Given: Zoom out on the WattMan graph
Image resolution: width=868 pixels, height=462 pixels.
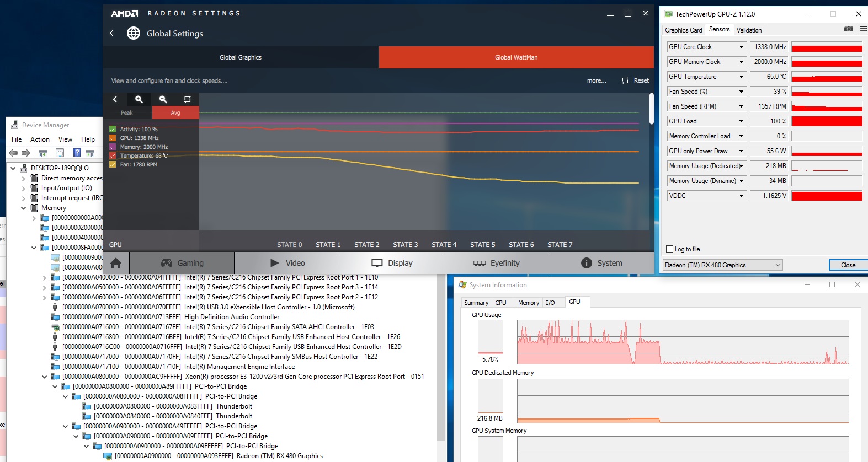Looking at the screenshot, I should click(163, 99).
